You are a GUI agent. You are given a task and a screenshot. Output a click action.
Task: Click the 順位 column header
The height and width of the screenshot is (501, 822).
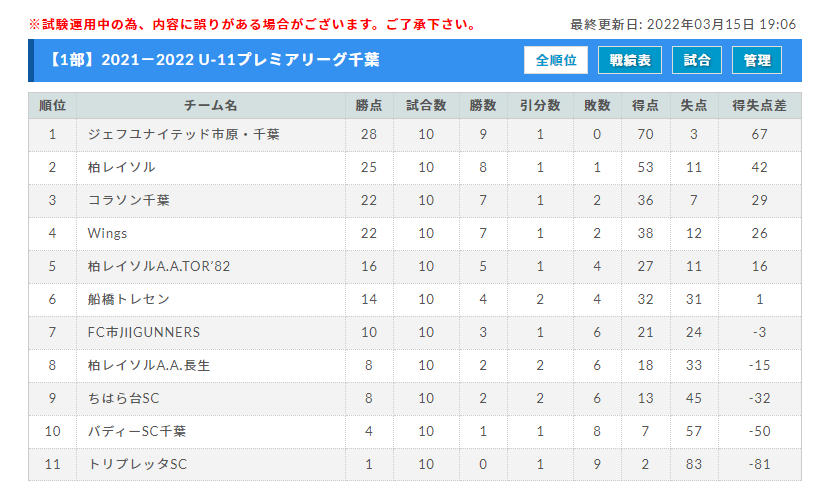(52, 105)
